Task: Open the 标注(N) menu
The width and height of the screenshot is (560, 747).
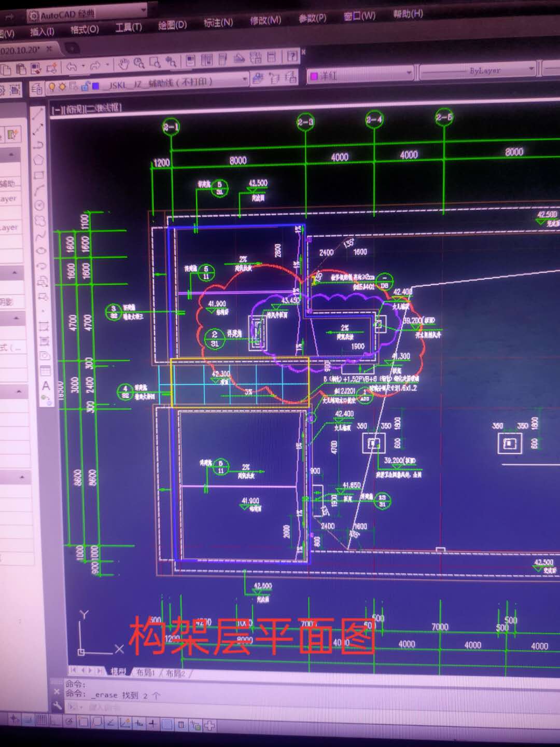Action: point(218,22)
